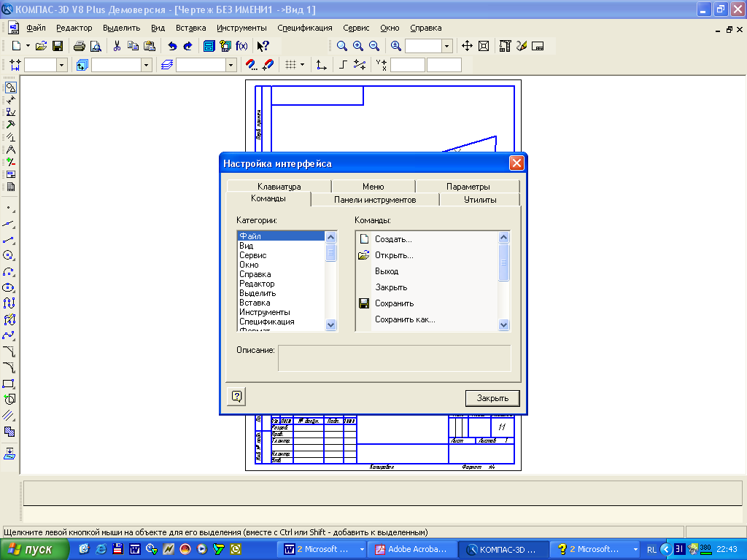Click the Cut scissors icon

point(117,46)
